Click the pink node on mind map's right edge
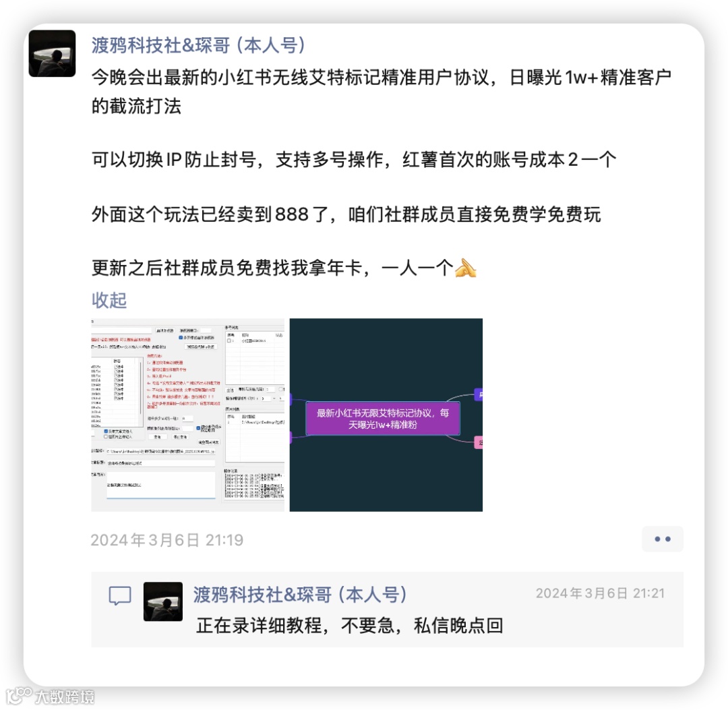Viewport: 728px width, 710px height. pyautogui.click(x=479, y=442)
